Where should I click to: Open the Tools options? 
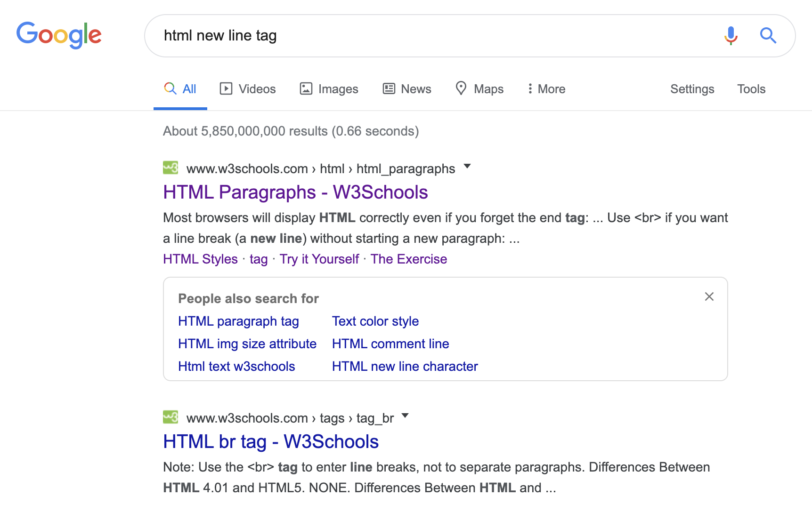click(751, 89)
